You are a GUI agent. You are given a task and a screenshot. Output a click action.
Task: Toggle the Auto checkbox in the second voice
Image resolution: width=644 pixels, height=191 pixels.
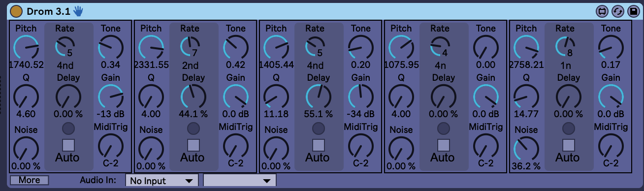tap(193, 145)
